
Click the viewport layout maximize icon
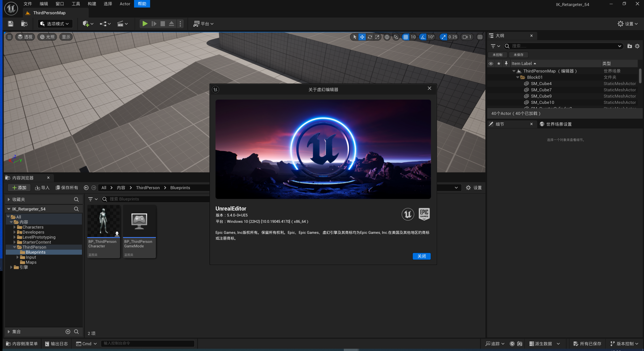point(480,37)
